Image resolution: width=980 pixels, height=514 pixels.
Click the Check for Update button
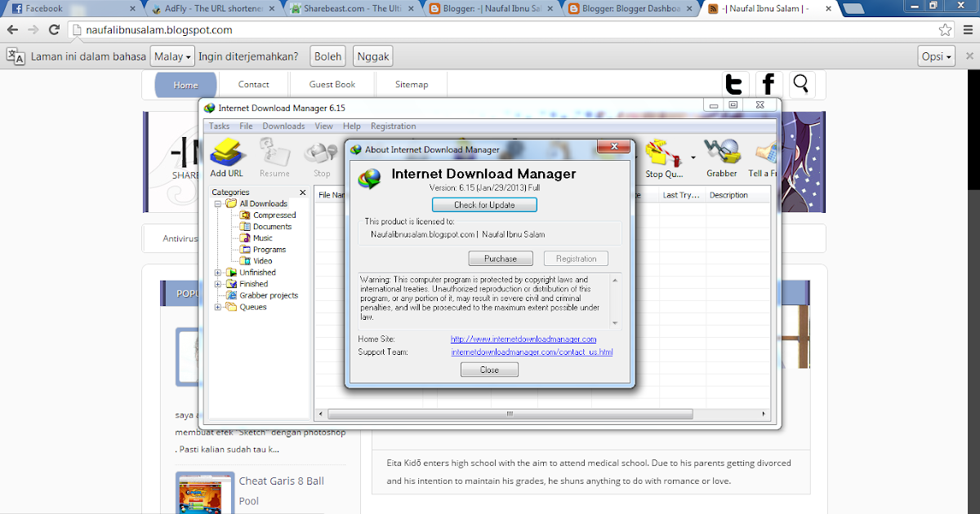(x=484, y=205)
